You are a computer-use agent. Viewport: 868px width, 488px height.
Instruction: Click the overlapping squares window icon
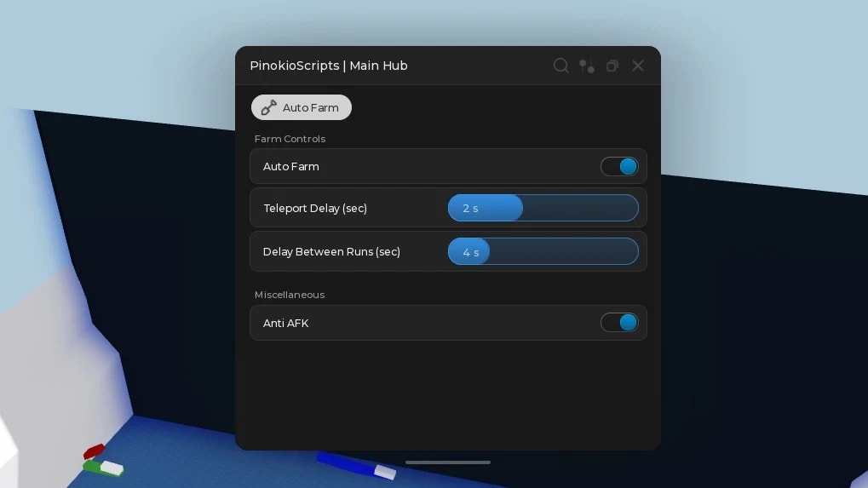pyautogui.click(x=612, y=66)
